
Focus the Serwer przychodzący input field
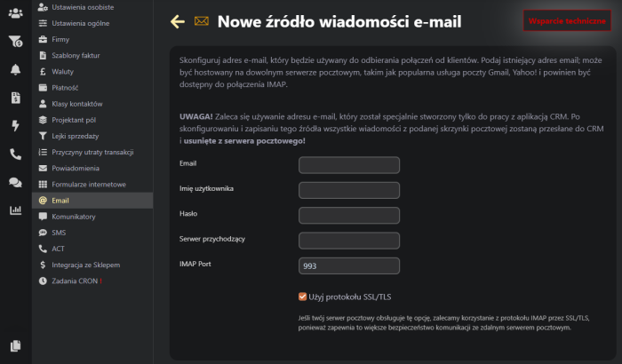coord(349,240)
